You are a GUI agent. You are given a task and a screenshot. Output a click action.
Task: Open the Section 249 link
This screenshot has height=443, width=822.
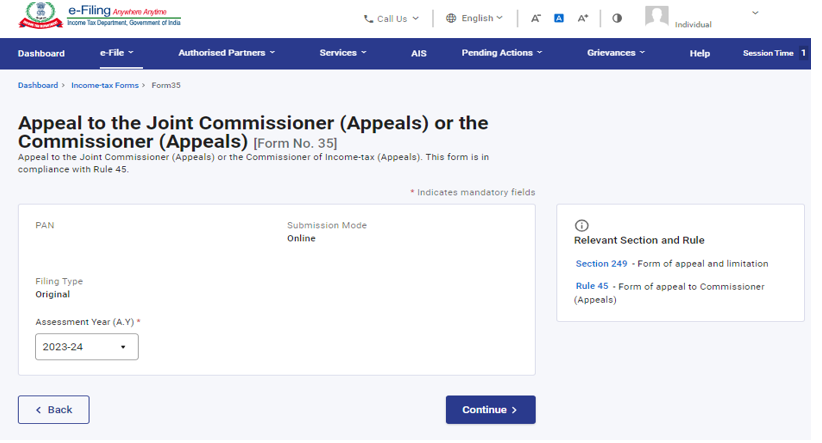pos(601,264)
